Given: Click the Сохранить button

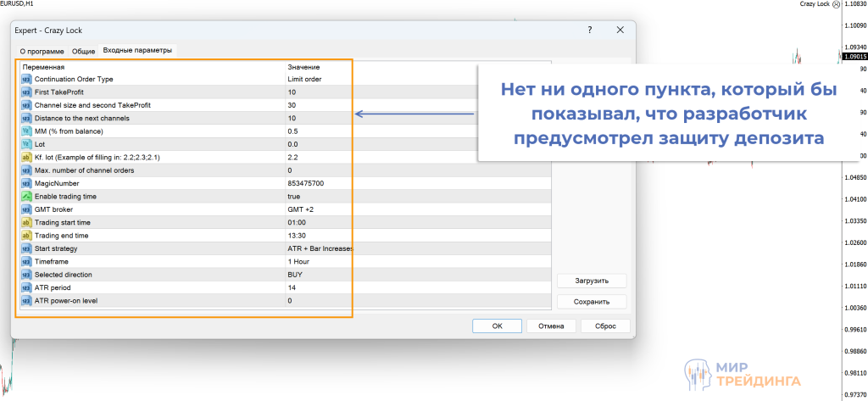Looking at the screenshot, I should coord(592,302).
